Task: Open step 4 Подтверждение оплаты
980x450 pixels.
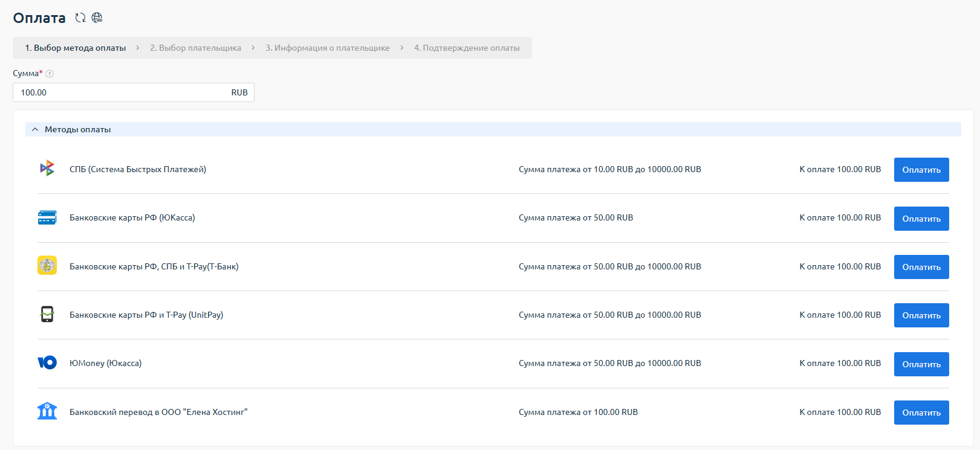Action: (x=467, y=48)
